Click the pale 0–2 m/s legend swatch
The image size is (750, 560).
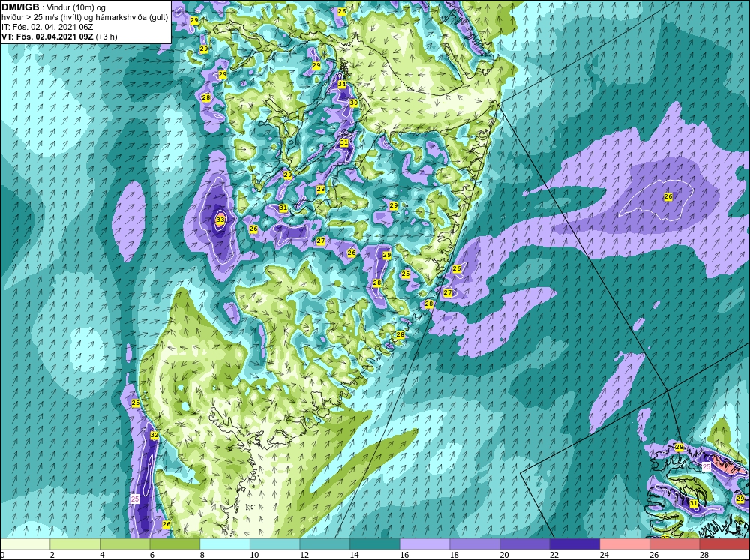[x=25, y=544]
